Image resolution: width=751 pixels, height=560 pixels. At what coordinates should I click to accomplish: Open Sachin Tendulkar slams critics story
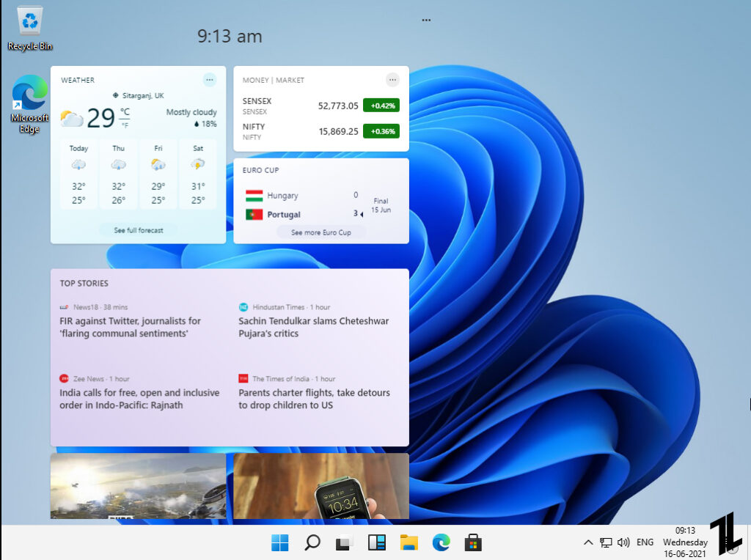tap(314, 327)
